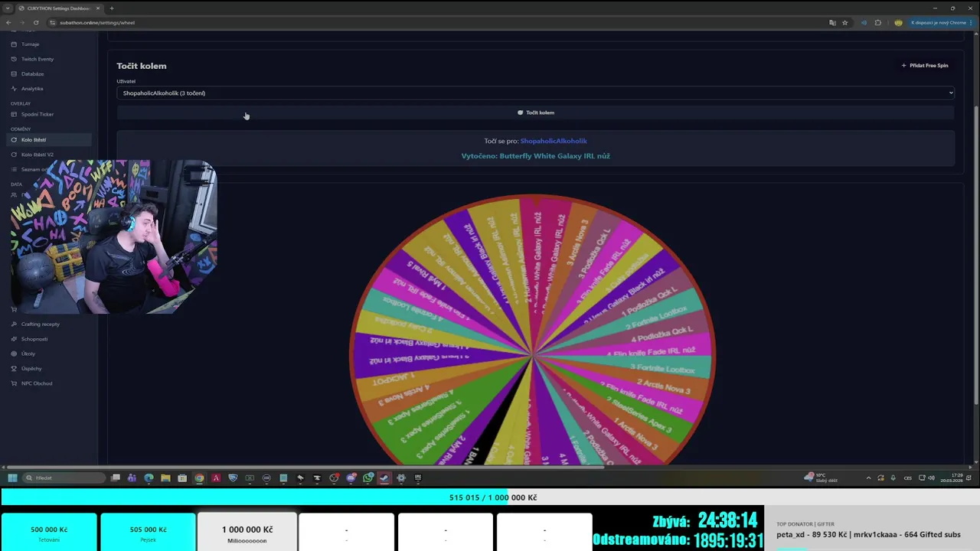Click the address bar URL

tap(96, 23)
